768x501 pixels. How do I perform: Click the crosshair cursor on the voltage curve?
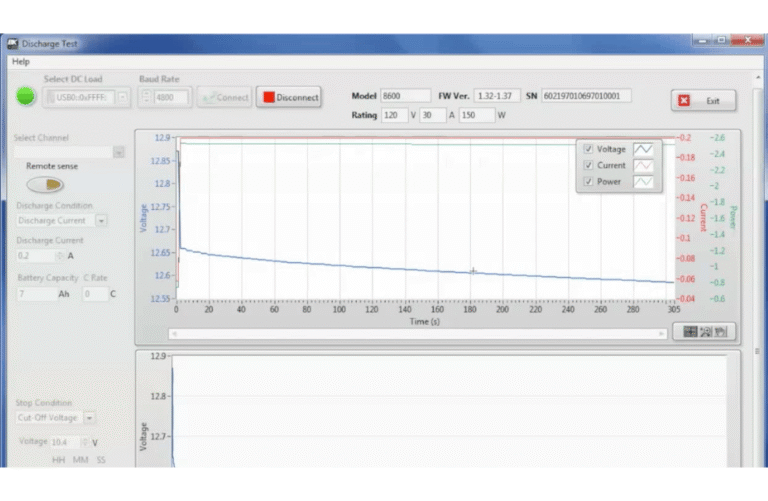tap(473, 271)
